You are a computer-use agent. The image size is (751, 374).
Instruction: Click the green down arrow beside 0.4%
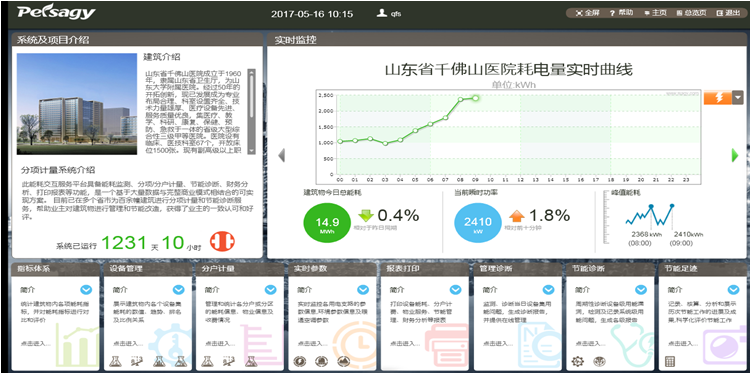tap(366, 216)
